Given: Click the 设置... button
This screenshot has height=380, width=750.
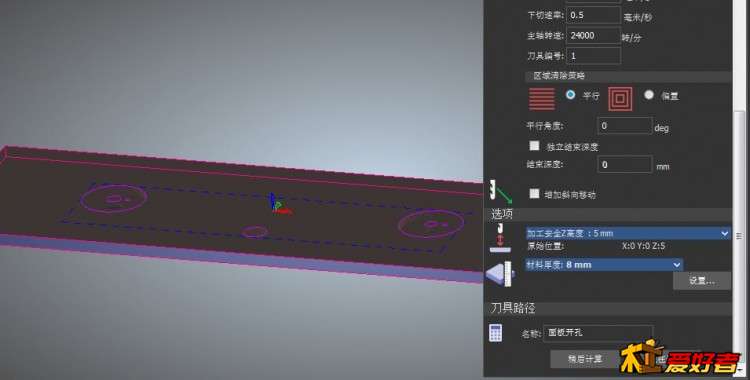Looking at the screenshot, I should [x=702, y=281].
